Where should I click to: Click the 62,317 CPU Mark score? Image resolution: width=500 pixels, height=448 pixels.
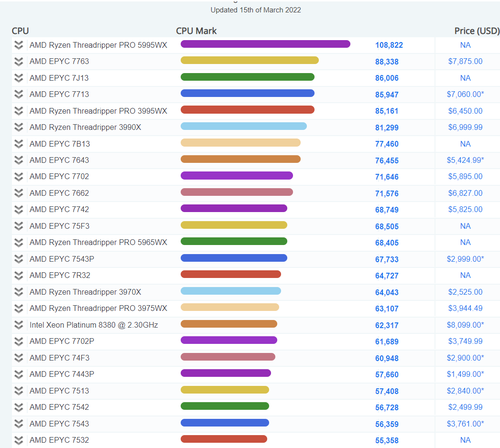387,325
